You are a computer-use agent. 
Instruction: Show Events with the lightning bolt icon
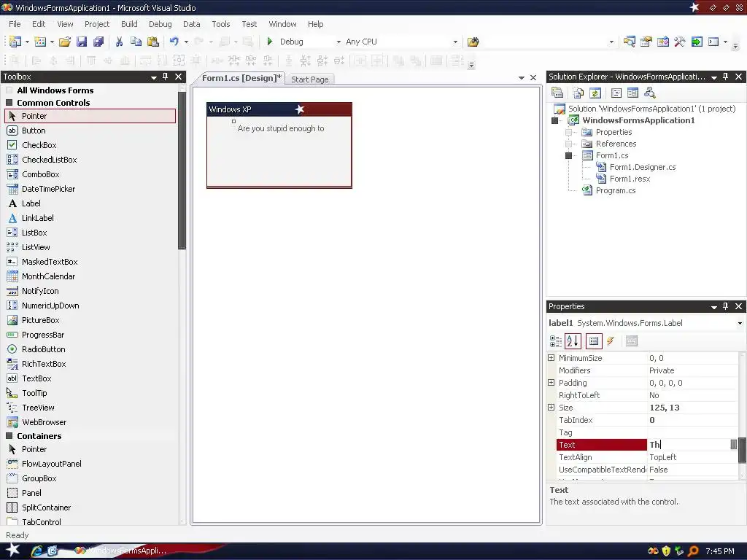(x=611, y=341)
